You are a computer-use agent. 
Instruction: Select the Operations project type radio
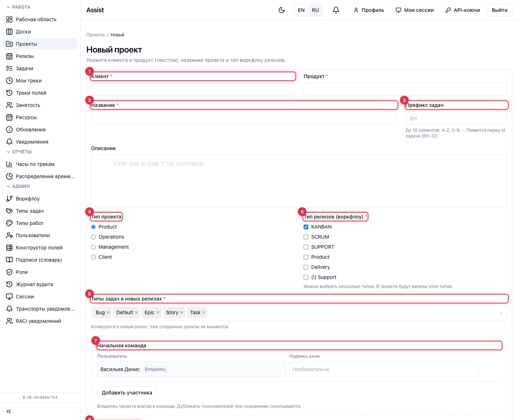point(94,237)
